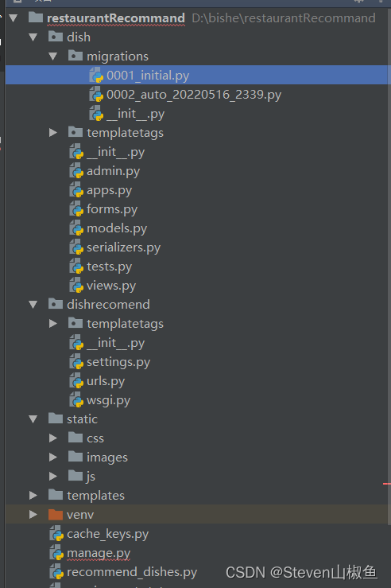Image resolution: width=391 pixels, height=588 pixels.
Task: Open the manage.py file
Action: pyautogui.click(x=99, y=553)
